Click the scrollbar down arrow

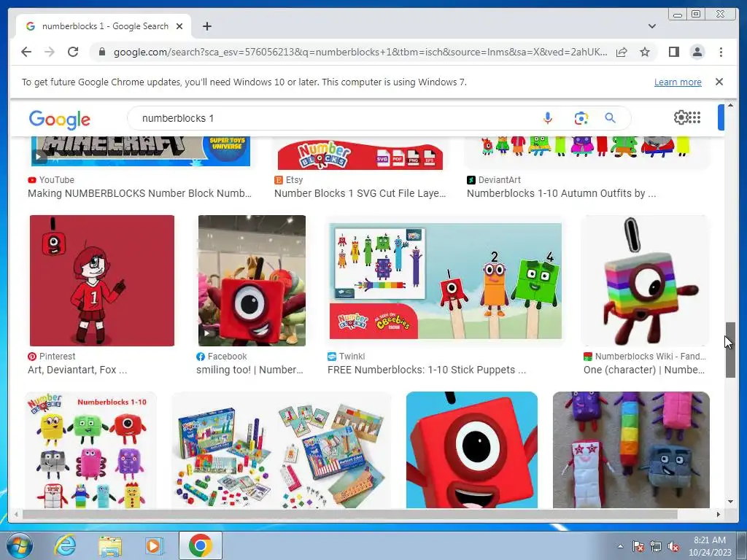[730, 502]
